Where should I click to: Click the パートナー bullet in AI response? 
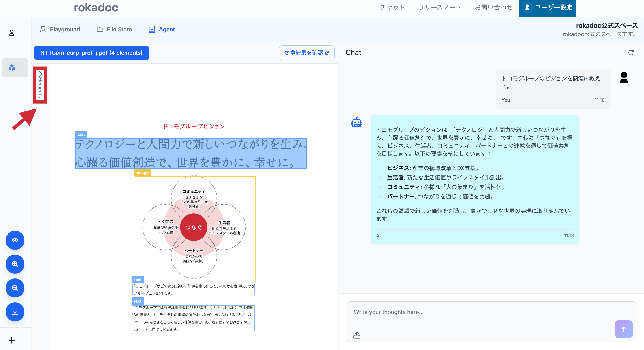441,196
